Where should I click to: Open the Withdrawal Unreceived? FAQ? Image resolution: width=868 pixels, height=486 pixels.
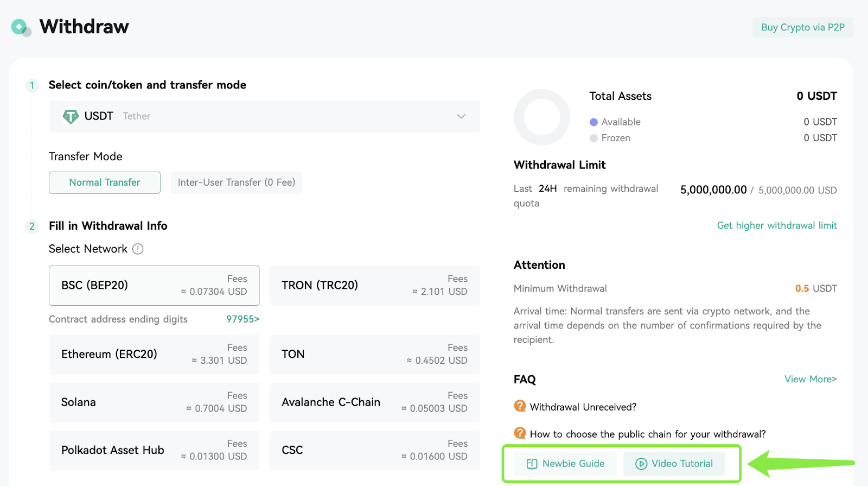click(x=583, y=407)
